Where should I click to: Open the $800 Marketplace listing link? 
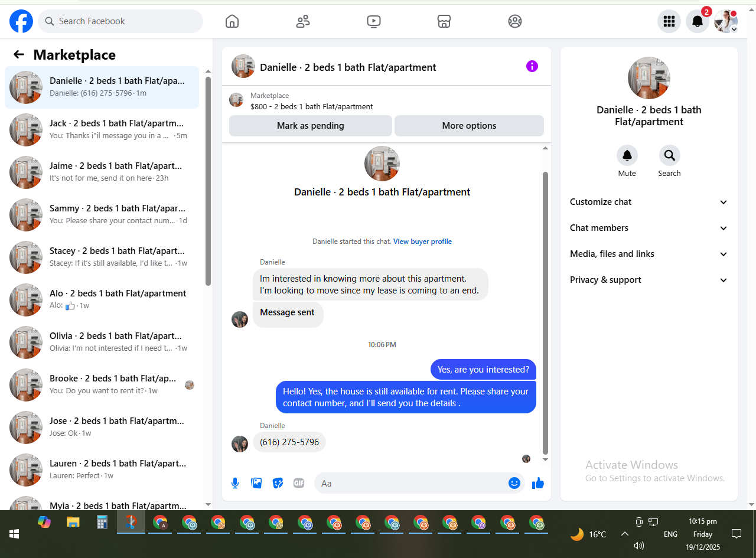[x=312, y=107]
